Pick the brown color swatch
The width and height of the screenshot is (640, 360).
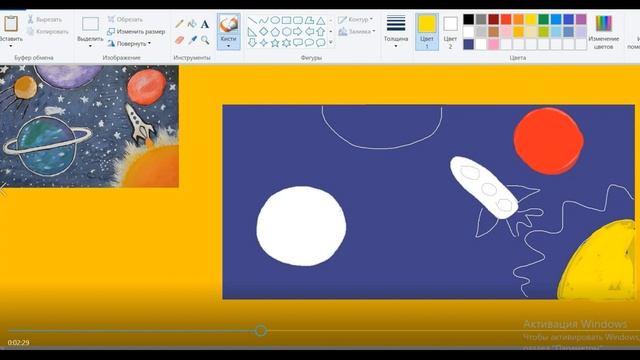pos(493,31)
